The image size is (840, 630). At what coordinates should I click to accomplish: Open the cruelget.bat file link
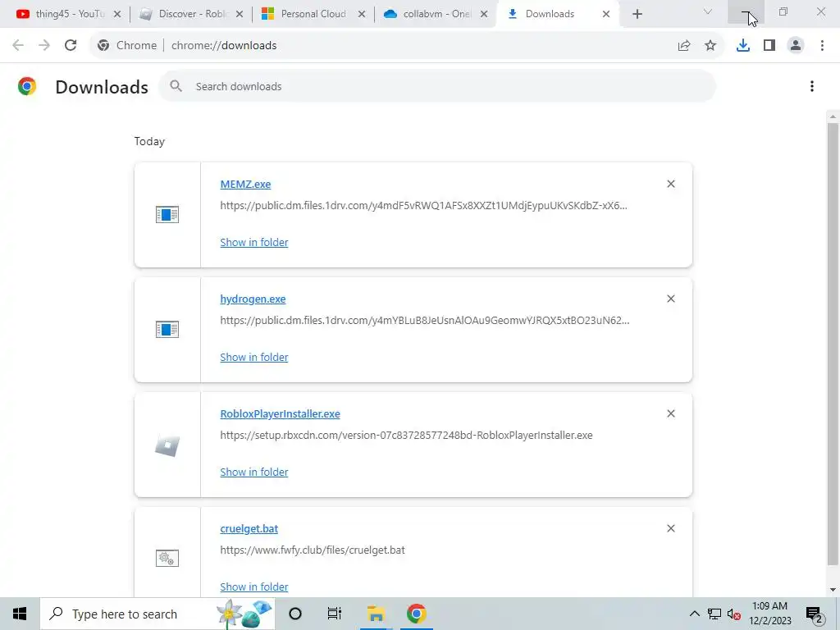(249, 528)
